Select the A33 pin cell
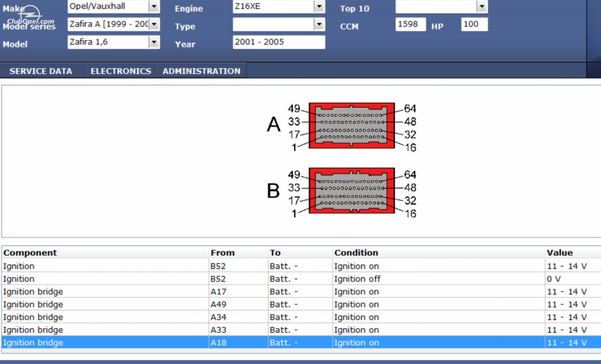The width and height of the screenshot is (601, 364). point(238,330)
